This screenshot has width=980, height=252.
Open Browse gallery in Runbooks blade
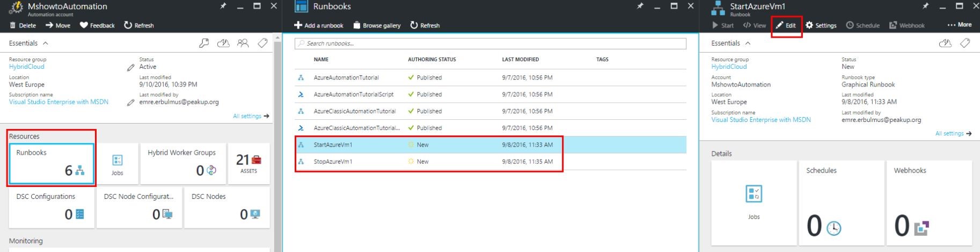pos(377,25)
